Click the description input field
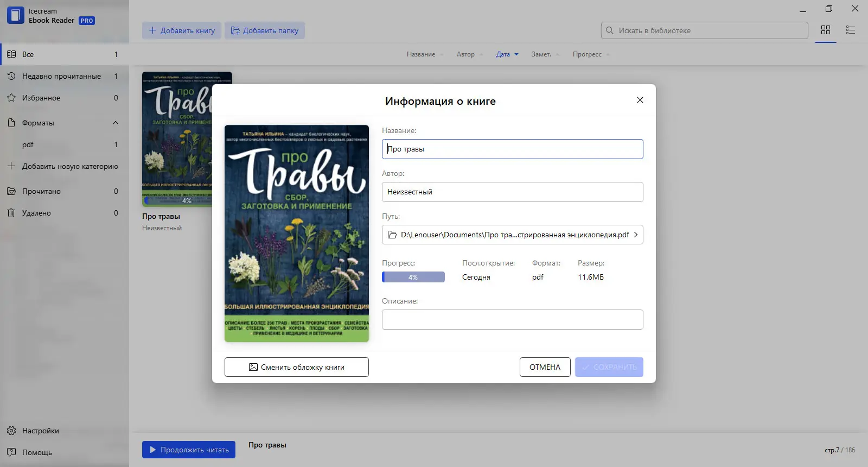Image resolution: width=868 pixels, height=467 pixels. coord(512,319)
